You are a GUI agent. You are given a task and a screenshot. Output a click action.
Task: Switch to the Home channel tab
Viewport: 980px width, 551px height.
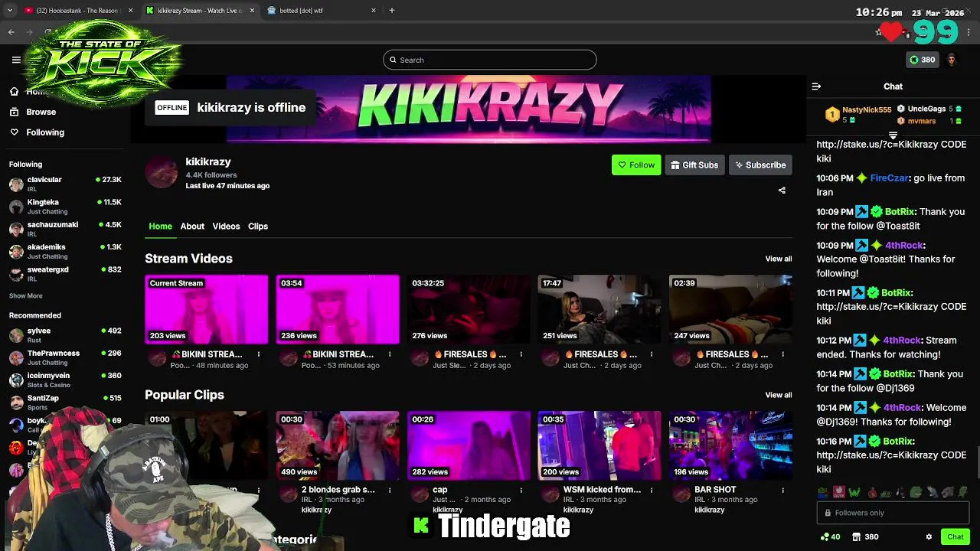[160, 227]
